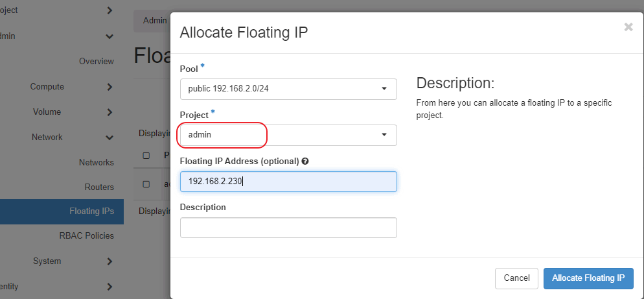Screen dimensions: 644x299
Task: Select Floating IPs in the sidebar
Action: click(x=91, y=211)
